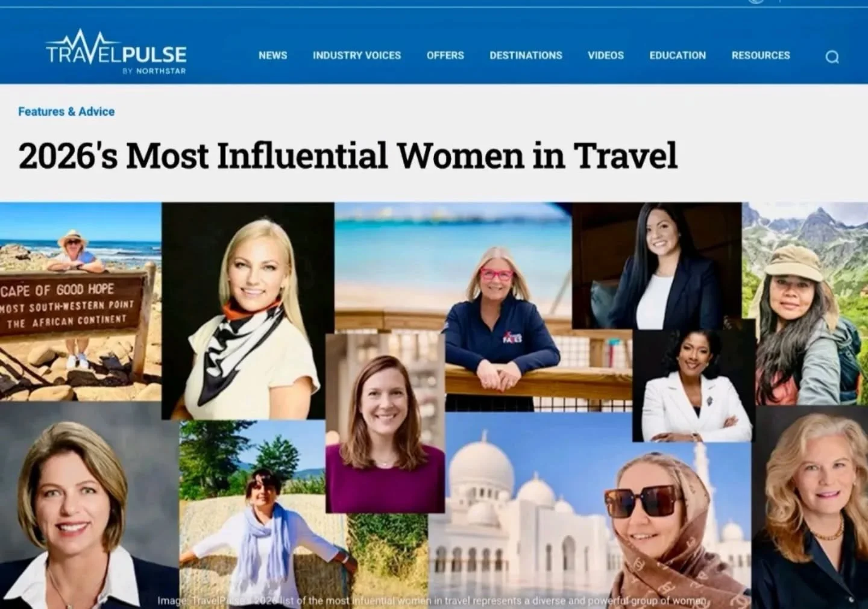Open the Destinations menu
The image size is (868, 609).
526,55
